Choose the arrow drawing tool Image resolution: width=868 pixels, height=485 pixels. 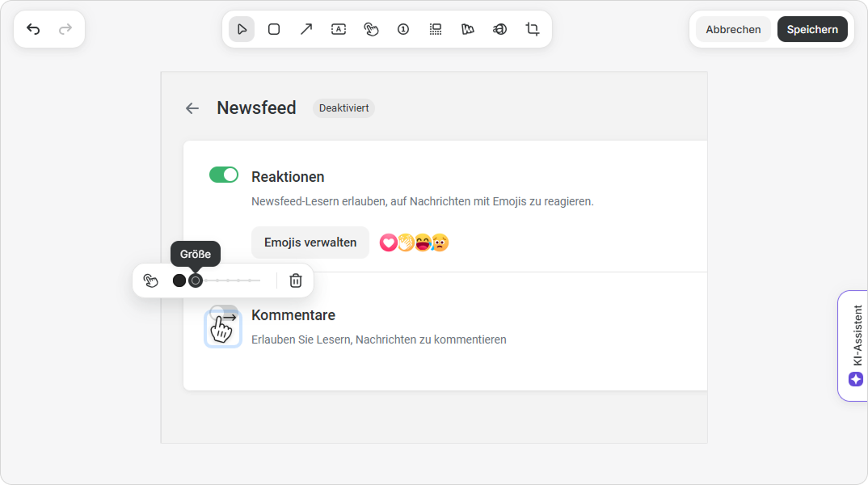[x=306, y=29]
